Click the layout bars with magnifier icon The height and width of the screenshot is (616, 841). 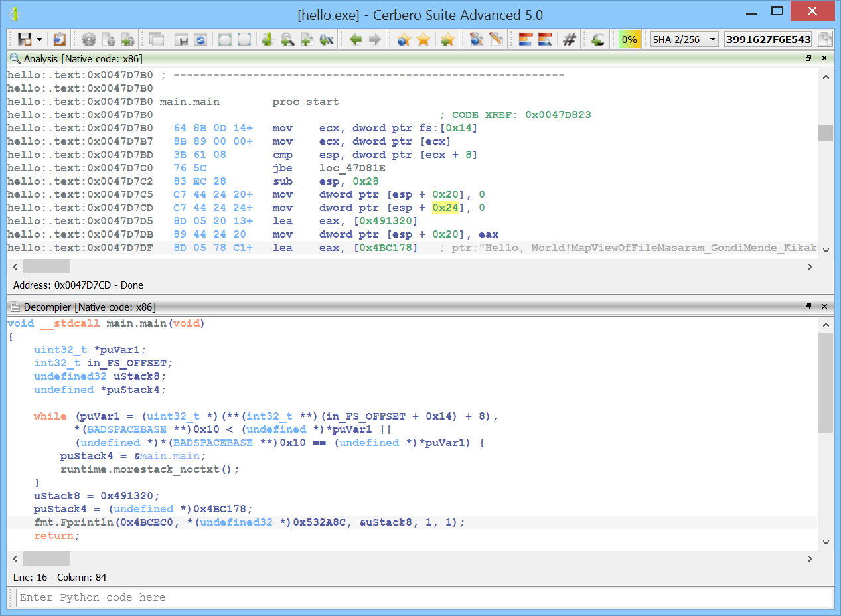click(545, 39)
